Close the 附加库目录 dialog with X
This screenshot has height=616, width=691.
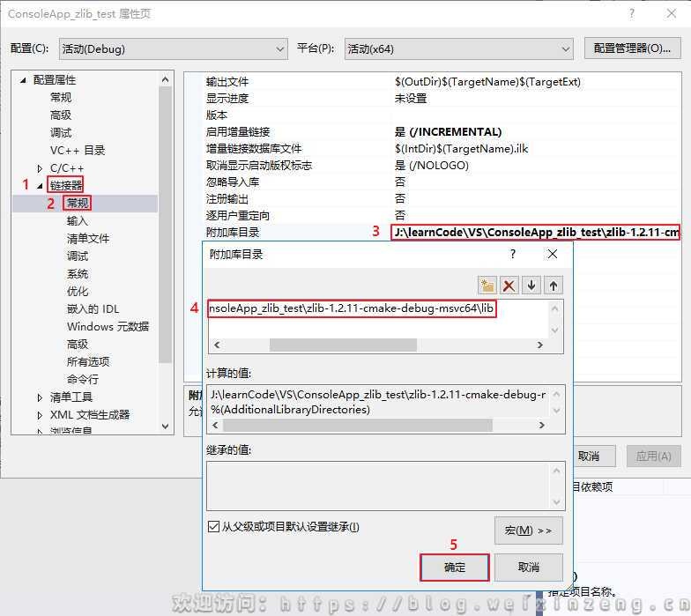(x=552, y=254)
